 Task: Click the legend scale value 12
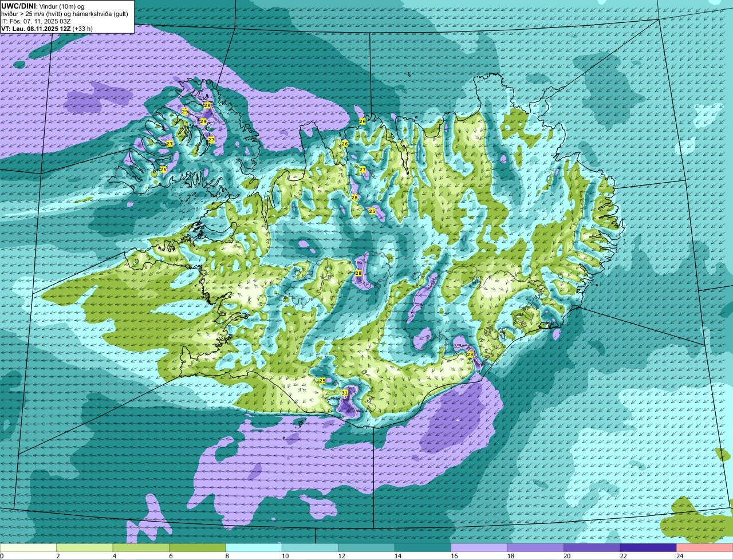342,556
